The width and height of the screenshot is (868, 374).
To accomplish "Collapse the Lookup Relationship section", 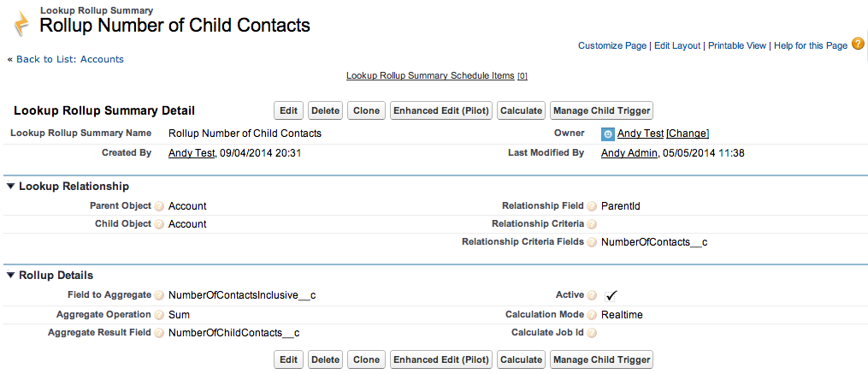I will 10,187.
